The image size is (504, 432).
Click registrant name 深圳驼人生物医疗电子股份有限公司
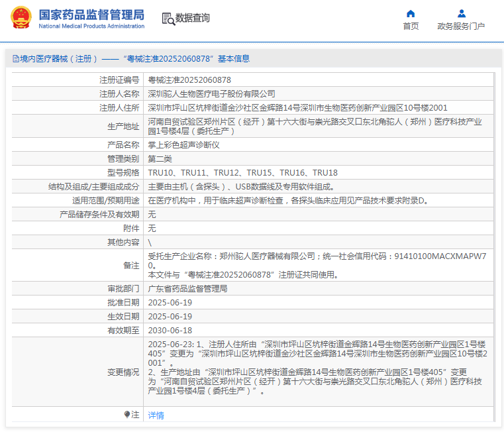211,93
